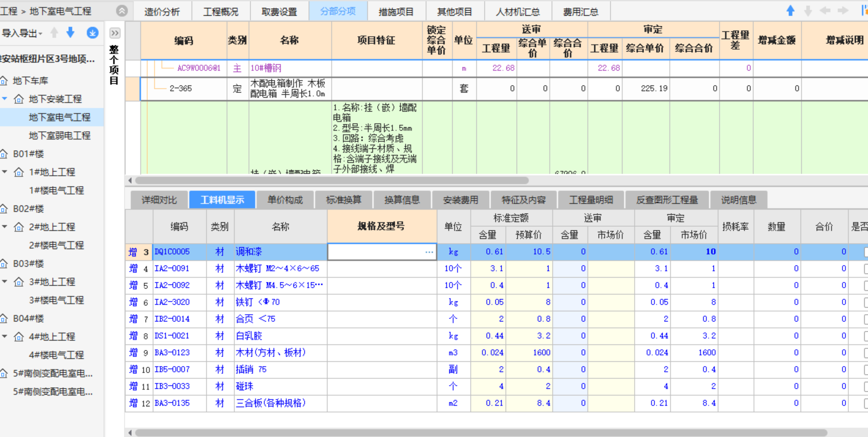868x437 pixels.
Task: Click code IA2-3020 in the material table
Action: [172, 302]
